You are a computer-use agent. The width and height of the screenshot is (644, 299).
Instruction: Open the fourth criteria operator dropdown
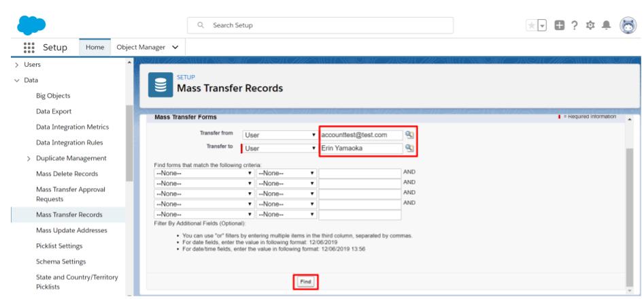click(x=286, y=204)
